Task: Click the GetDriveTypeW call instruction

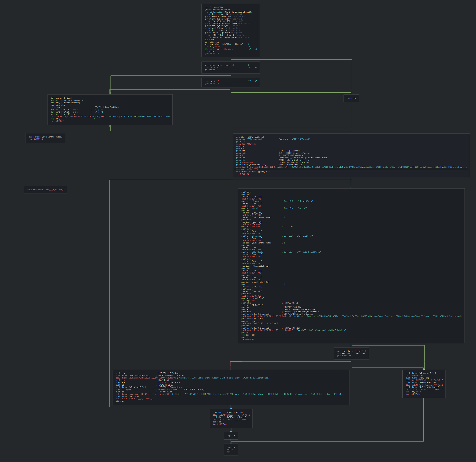Action: 78,116
